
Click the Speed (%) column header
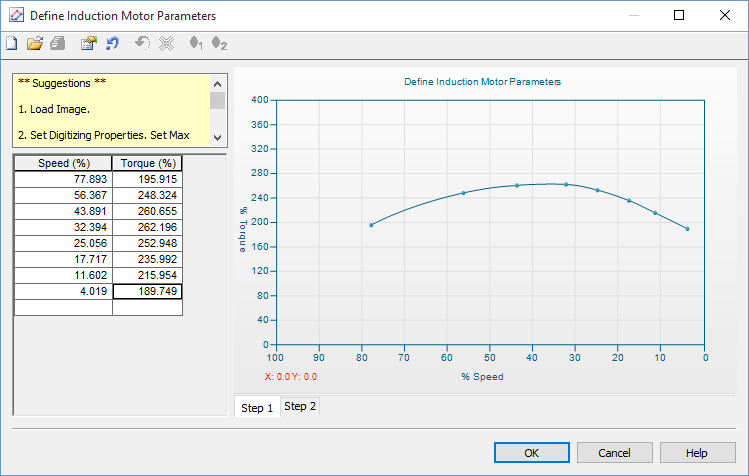pos(63,163)
